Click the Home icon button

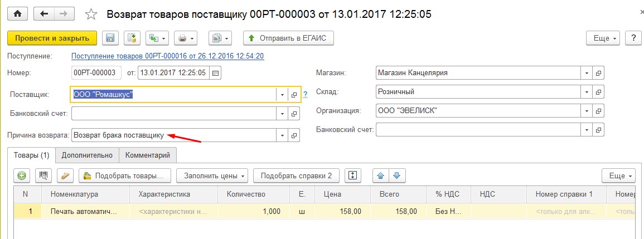click(x=17, y=13)
